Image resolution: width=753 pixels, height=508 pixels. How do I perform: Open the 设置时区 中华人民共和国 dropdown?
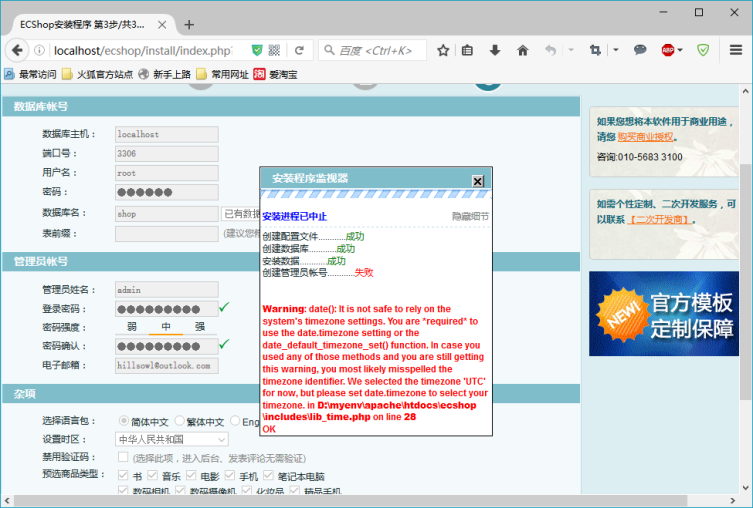point(171,439)
